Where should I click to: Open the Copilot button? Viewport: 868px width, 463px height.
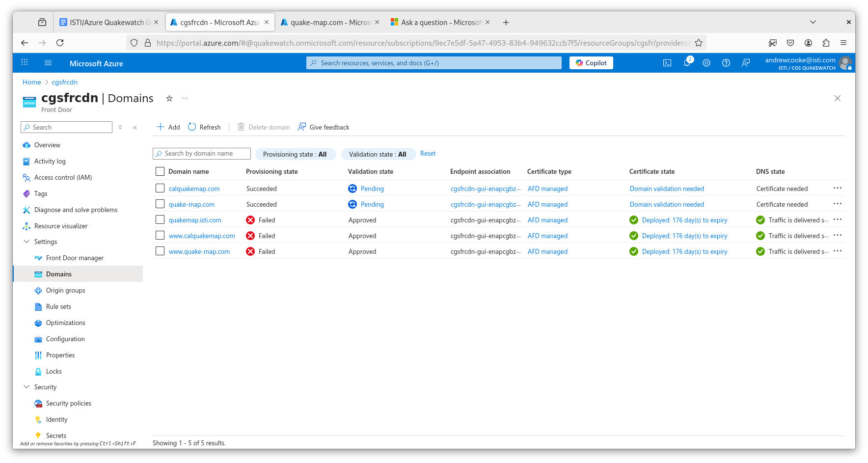pyautogui.click(x=591, y=63)
